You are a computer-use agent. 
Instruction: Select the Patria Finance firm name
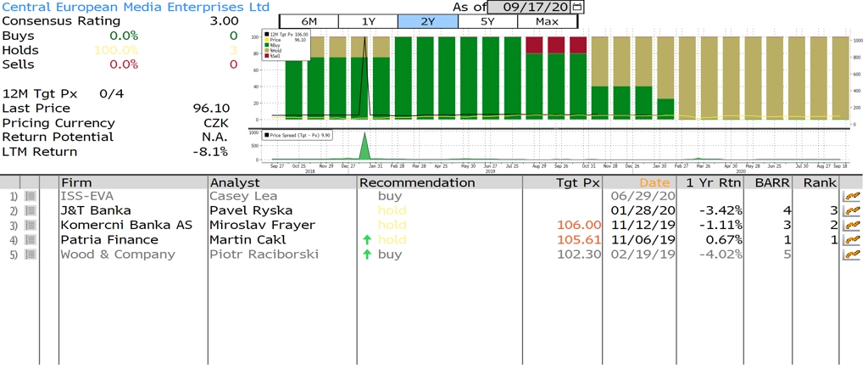coord(109,240)
